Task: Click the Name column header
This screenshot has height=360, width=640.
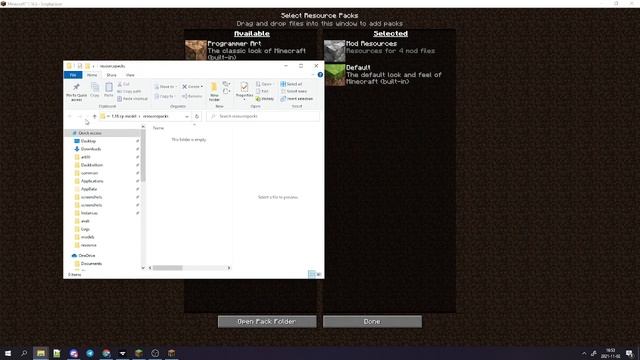Action: [158, 128]
